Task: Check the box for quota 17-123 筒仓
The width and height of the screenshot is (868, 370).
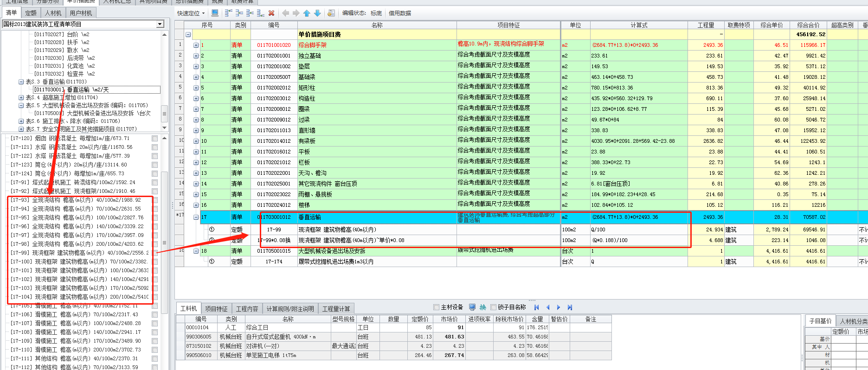Action: click(x=154, y=165)
